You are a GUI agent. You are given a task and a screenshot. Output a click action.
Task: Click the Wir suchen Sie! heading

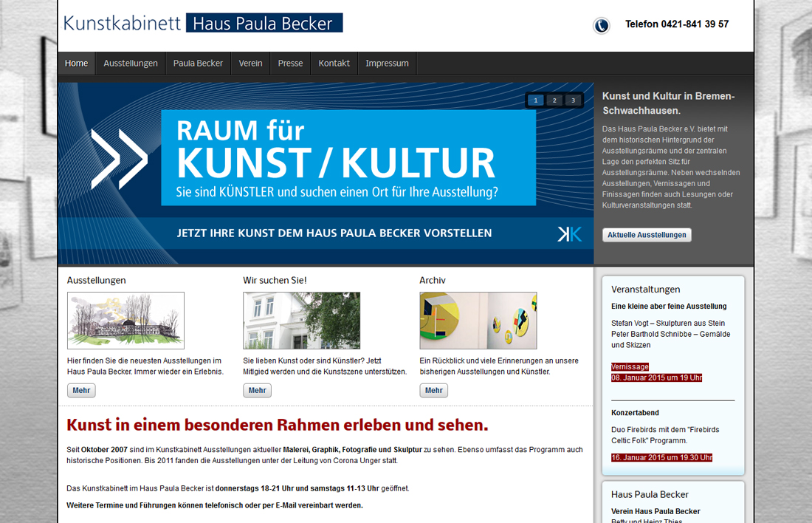(x=275, y=281)
